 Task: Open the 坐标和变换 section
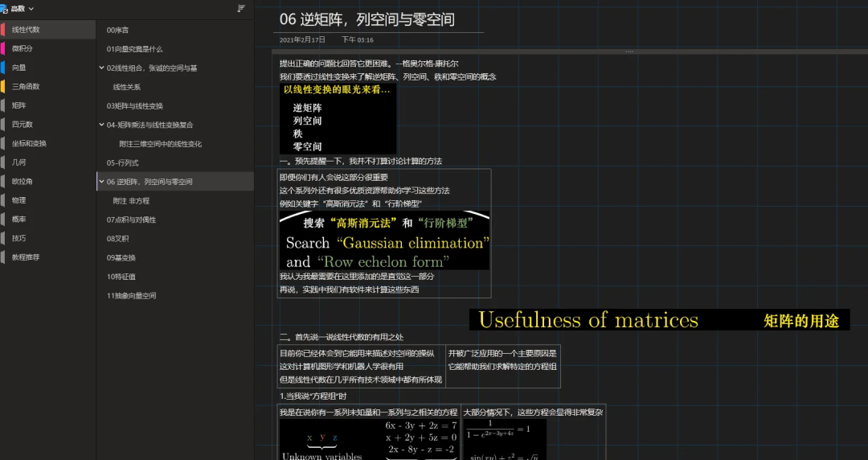coord(48,143)
